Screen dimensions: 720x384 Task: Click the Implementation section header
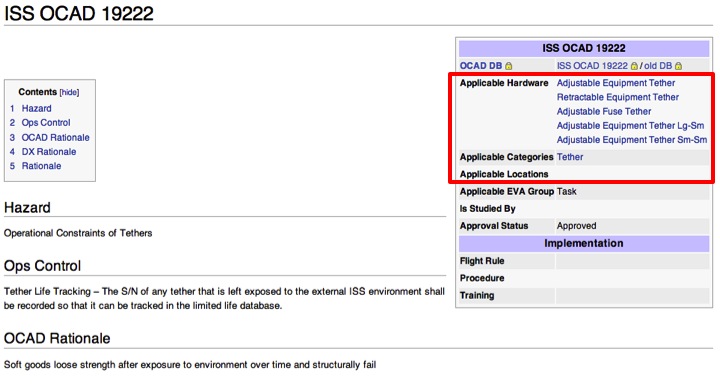tap(584, 243)
